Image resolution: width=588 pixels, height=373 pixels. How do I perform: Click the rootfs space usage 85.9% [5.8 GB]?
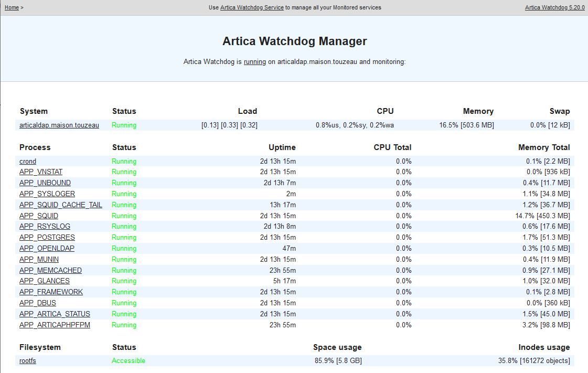(x=338, y=360)
